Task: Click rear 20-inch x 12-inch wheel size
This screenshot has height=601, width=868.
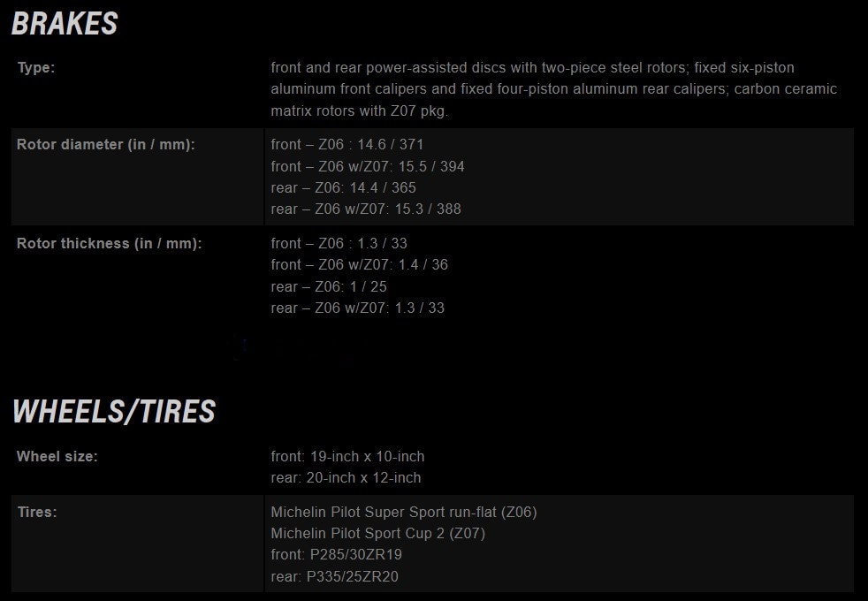Action: [346, 477]
